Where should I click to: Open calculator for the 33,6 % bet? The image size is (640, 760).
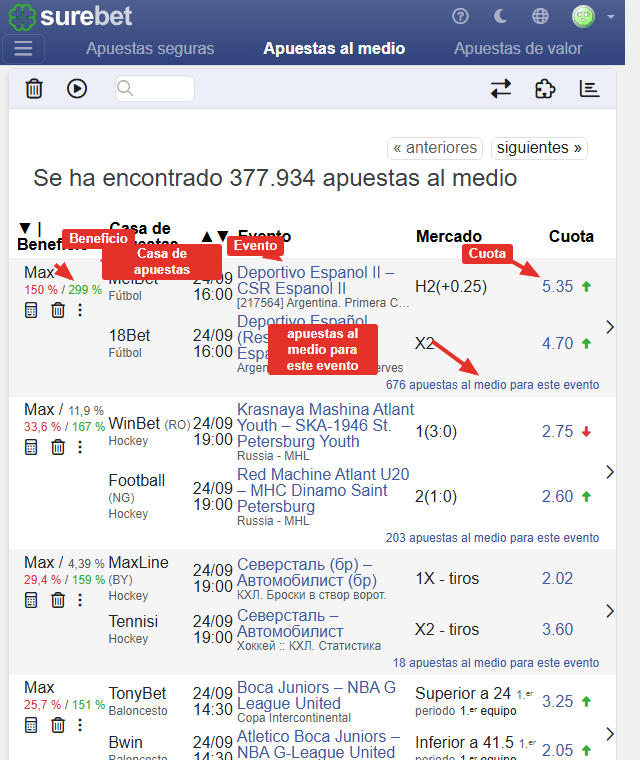[x=31, y=447]
